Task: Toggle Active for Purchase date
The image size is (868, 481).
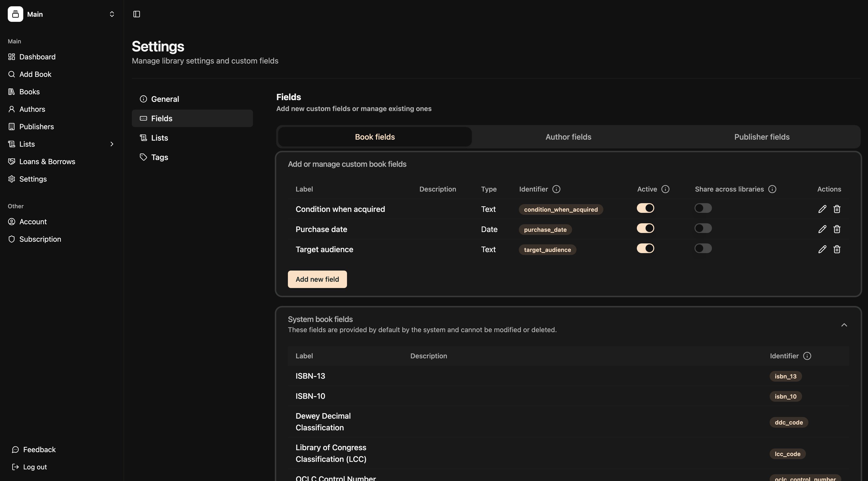Action: point(645,228)
